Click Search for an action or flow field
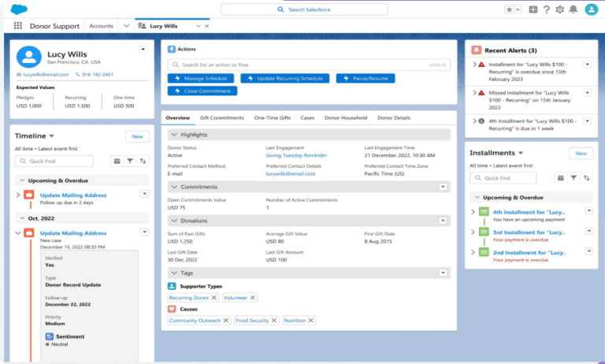 click(x=309, y=65)
